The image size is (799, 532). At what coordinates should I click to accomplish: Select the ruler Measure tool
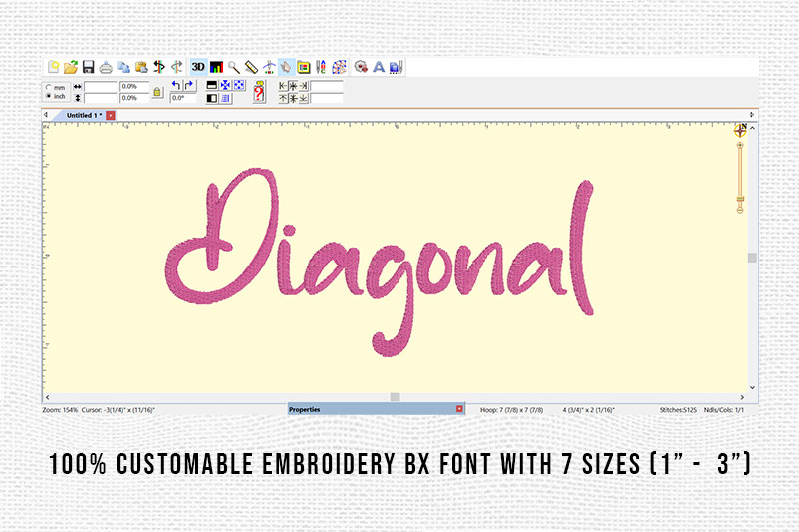(x=252, y=67)
